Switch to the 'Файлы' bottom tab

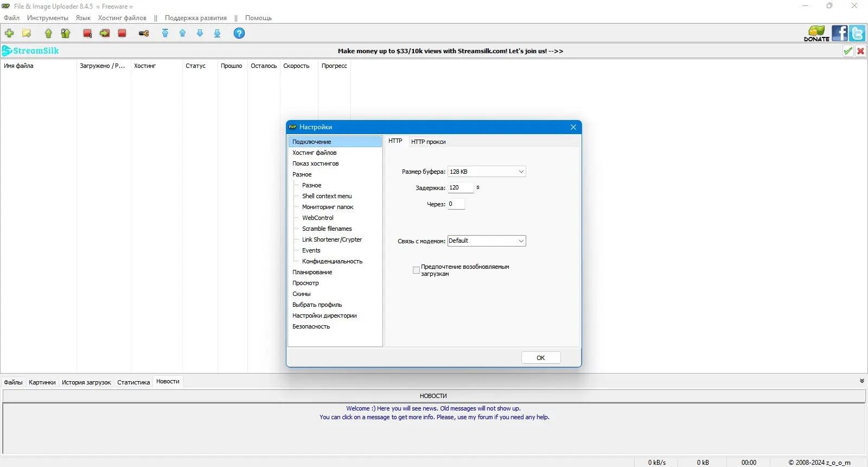tap(14, 382)
